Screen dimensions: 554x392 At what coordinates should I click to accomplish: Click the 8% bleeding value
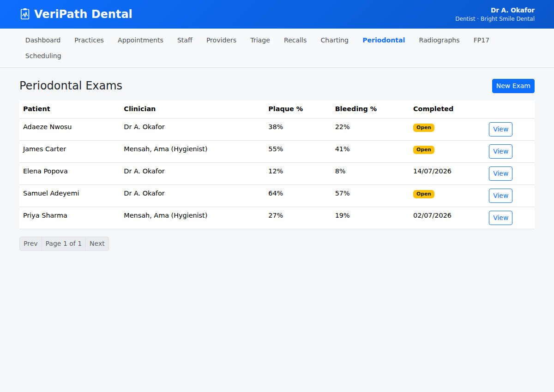click(x=340, y=171)
